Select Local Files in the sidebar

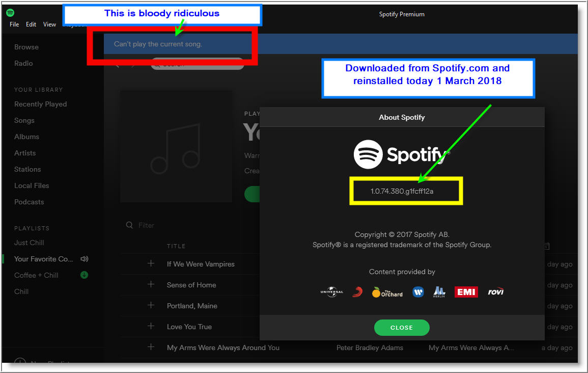[x=32, y=186]
